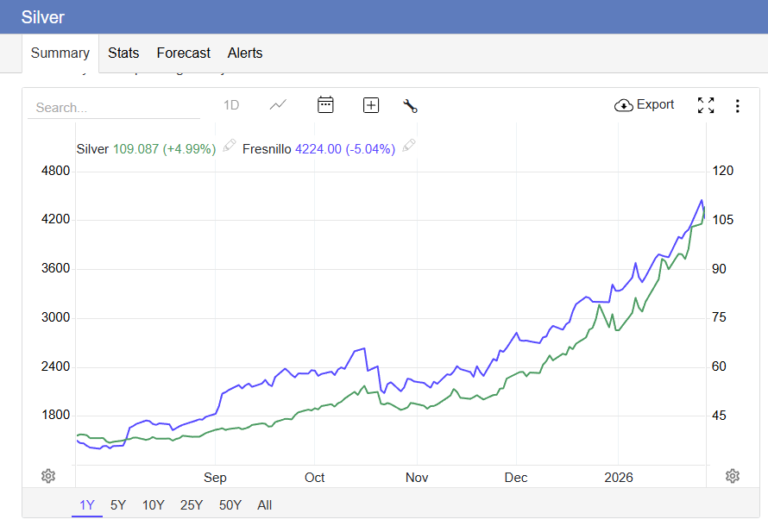Open the Alerts tab
This screenshot has width=768, height=532.
click(x=245, y=53)
